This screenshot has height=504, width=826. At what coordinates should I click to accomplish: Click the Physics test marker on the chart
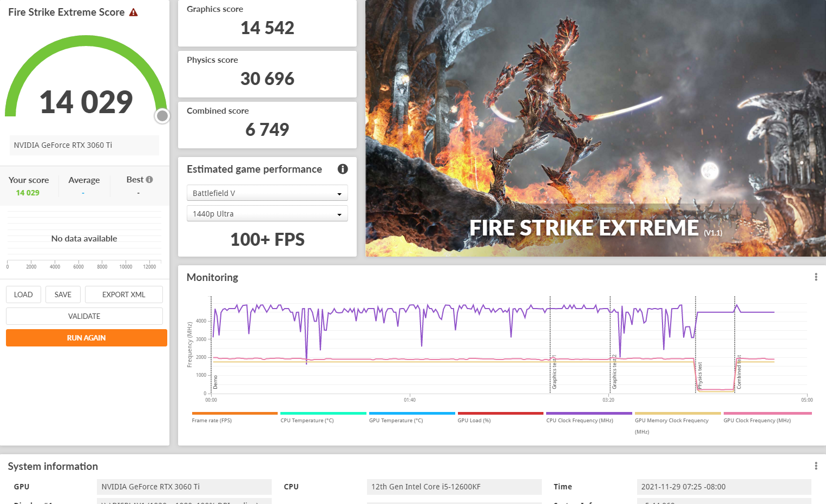click(699, 375)
